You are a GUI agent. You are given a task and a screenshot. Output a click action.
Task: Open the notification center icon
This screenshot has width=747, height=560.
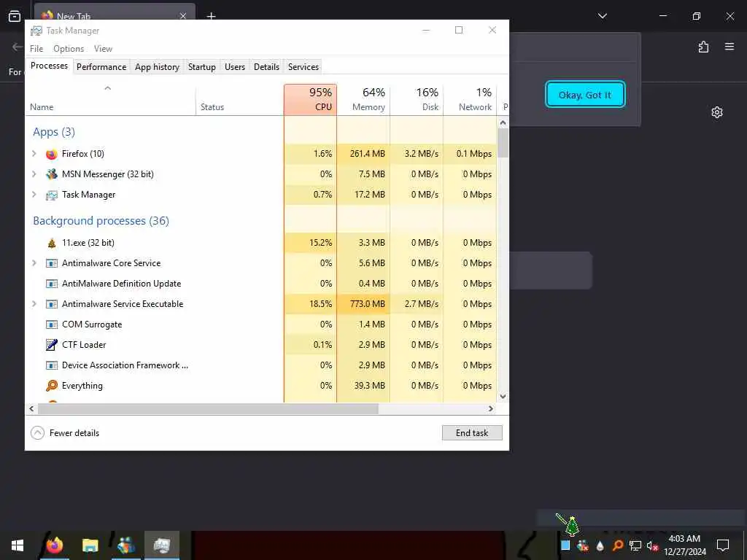pyautogui.click(x=723, y=545)
